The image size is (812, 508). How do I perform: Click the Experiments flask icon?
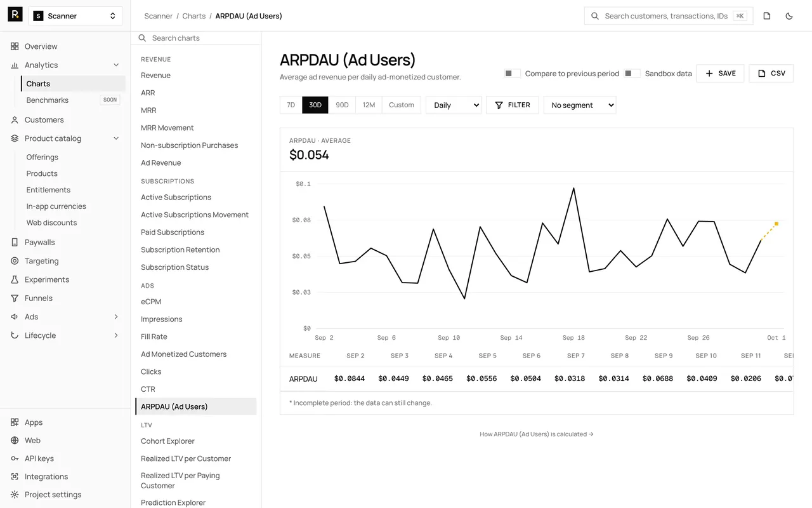(x=15, y=279)
